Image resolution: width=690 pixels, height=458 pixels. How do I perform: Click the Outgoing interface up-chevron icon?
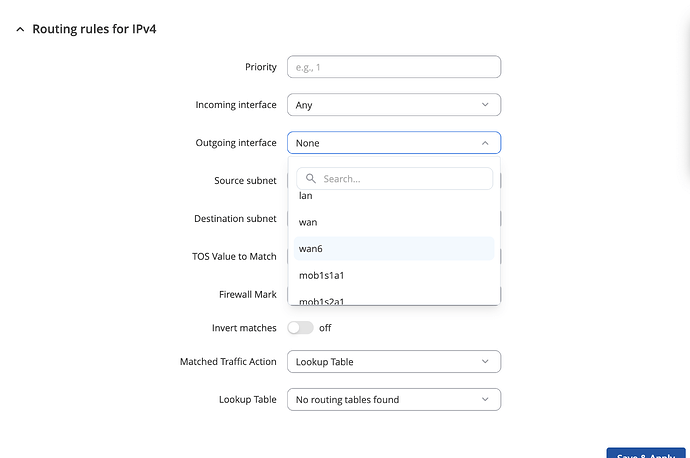[485, 143]
